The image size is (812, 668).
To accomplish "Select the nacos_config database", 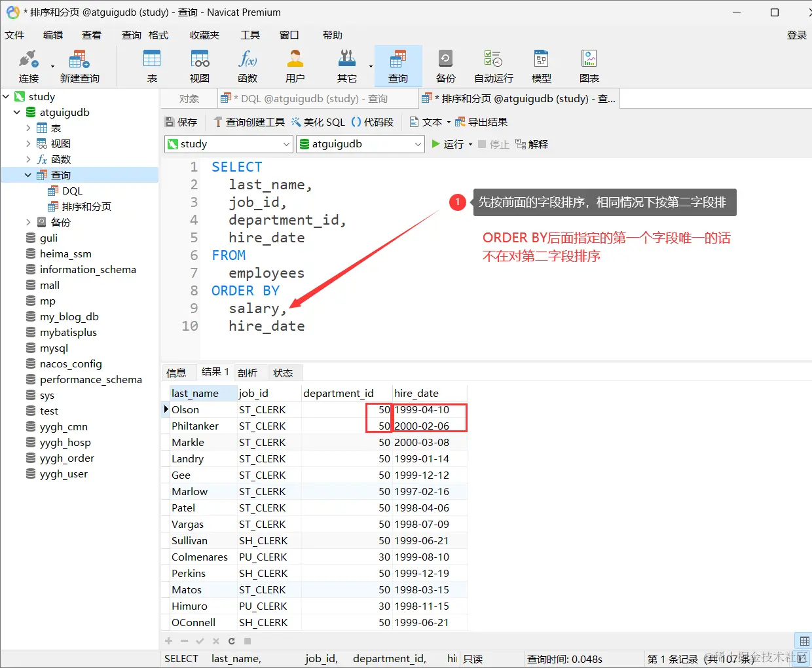I will pos(71,363).
